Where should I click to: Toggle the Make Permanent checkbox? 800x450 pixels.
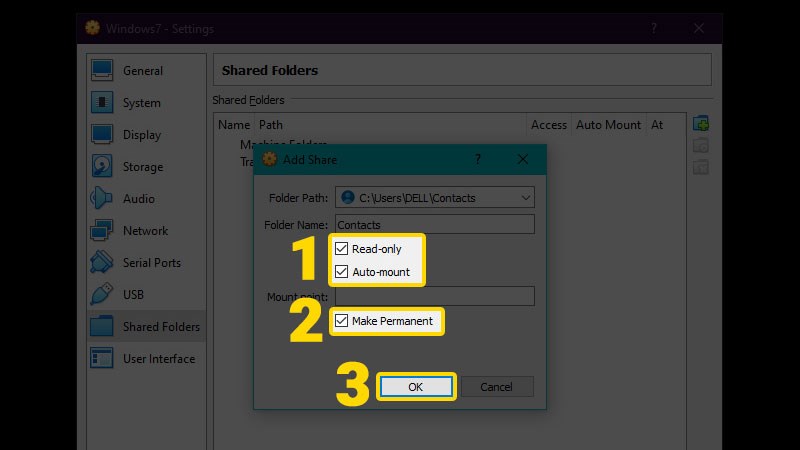point(341,320)
